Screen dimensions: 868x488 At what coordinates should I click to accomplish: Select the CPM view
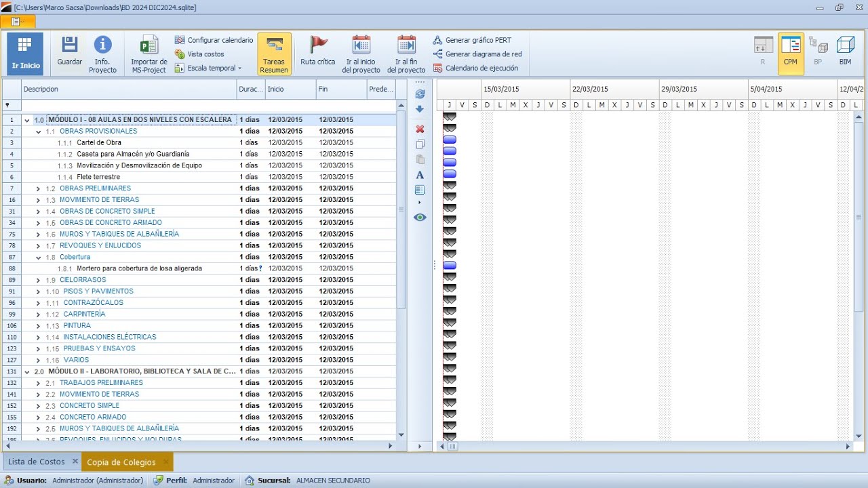pyautogui.click(x=791, y=53)
